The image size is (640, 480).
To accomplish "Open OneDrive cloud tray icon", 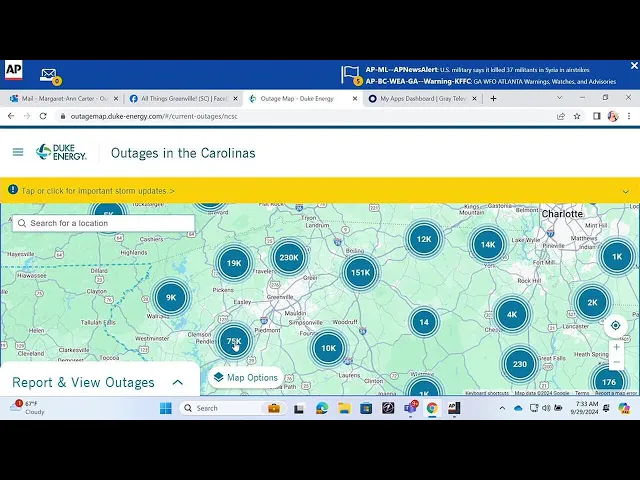I will click(518, 408).
